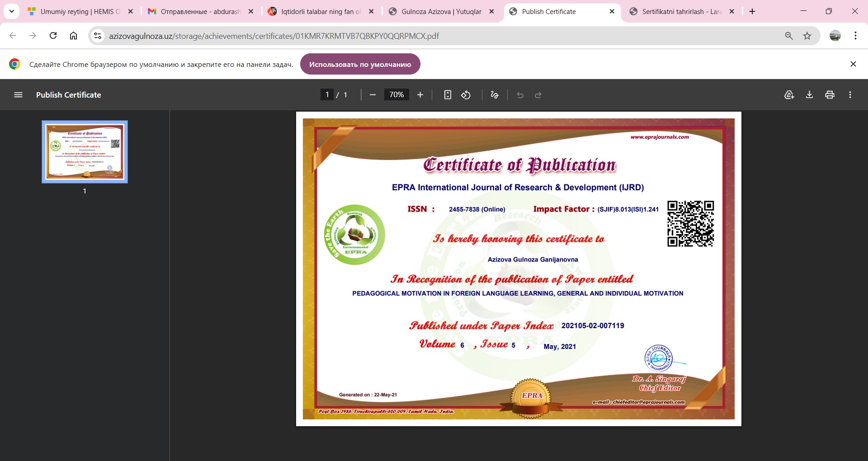Click the May, 2021 date text
Viewport: 868px width, 461px height.
click(x=560, y=347)
